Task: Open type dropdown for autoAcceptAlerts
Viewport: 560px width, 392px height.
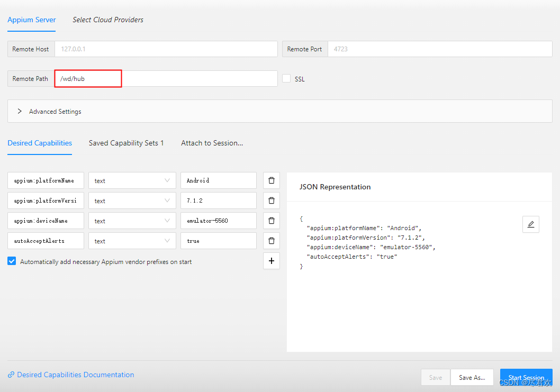Action: point(132,241)
